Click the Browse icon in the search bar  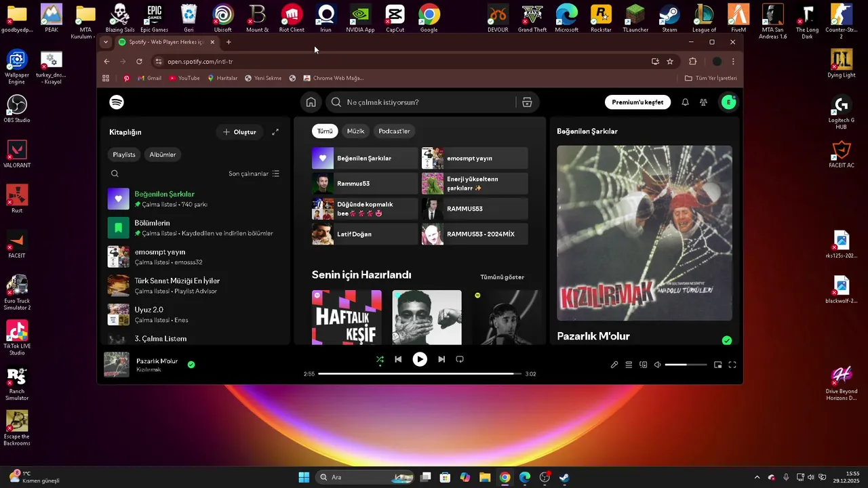527,102
